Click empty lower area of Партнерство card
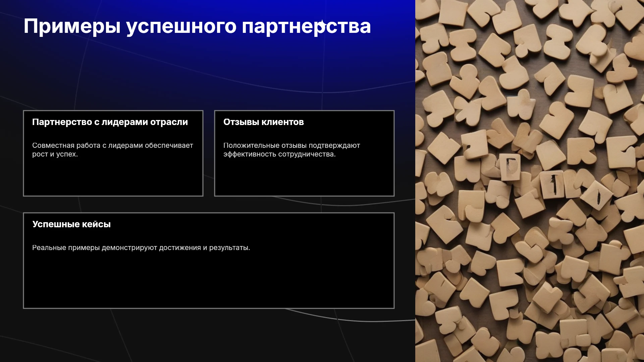Screen dimensions: 644x362 click(x=113, y=178)
